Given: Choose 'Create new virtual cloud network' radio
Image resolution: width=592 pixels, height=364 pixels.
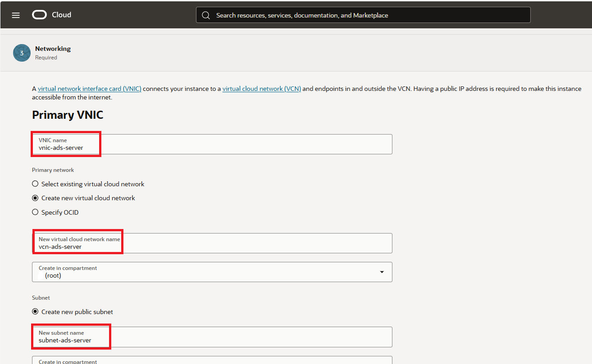Looking at the screenshot, I should pyautogui.click(x=35, y=198).
